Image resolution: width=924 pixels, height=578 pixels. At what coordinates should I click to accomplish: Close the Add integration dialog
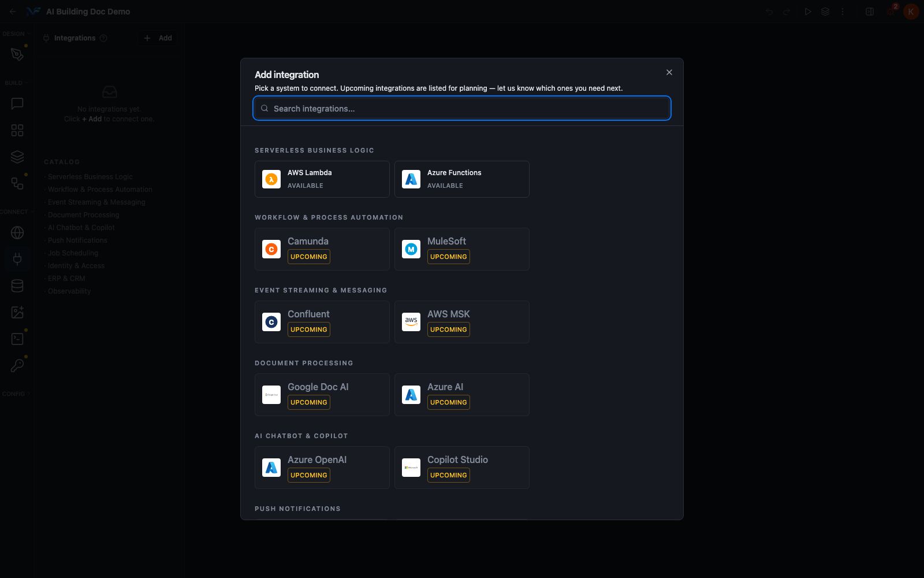[x=669, y=72]
